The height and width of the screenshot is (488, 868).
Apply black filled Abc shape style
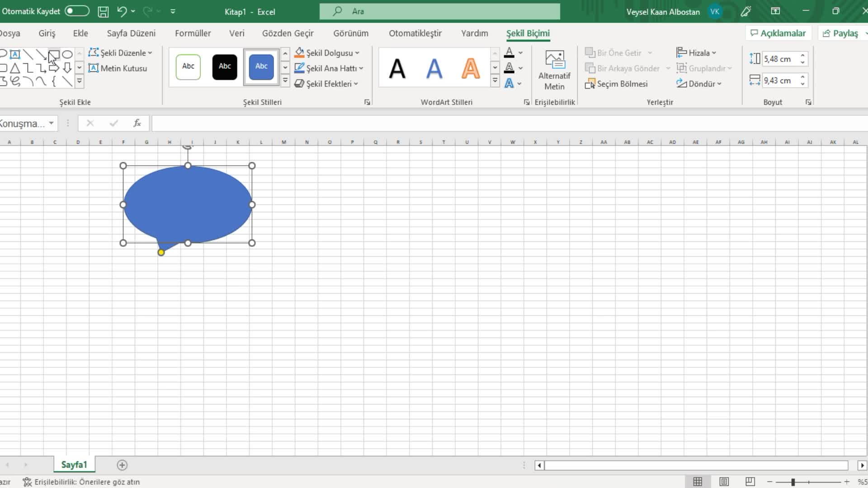[225, 67]
